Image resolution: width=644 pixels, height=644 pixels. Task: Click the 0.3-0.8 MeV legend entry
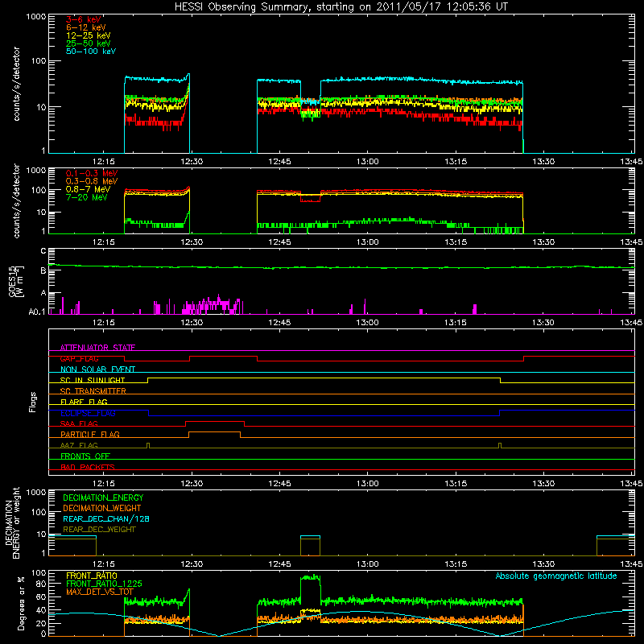coord(92,181)
